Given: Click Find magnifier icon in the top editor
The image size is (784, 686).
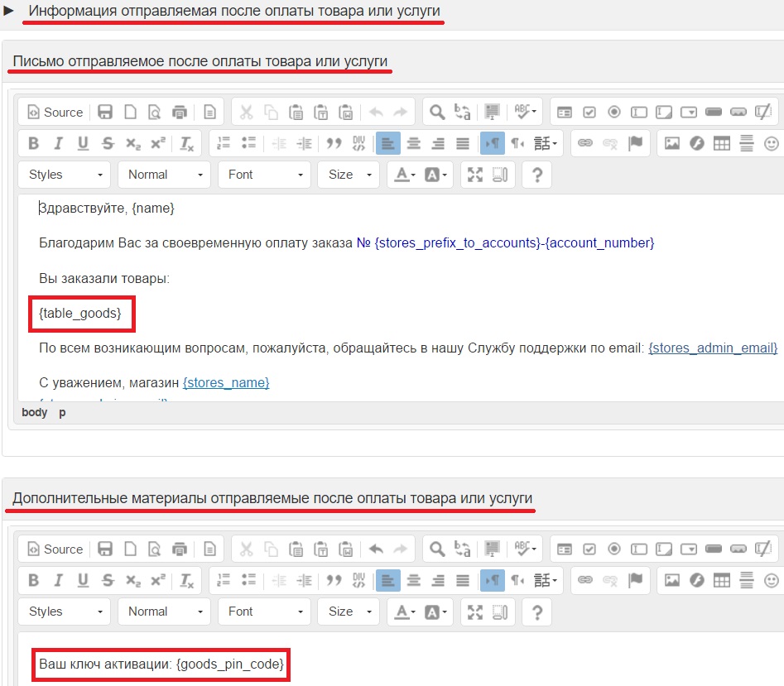Looking at the screenshot, I should pos(436,113).
